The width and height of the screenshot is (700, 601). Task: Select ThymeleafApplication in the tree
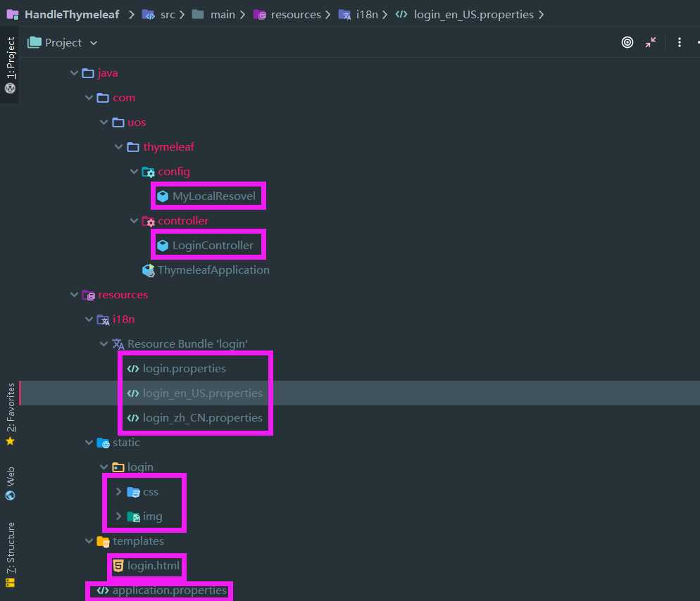213,270
